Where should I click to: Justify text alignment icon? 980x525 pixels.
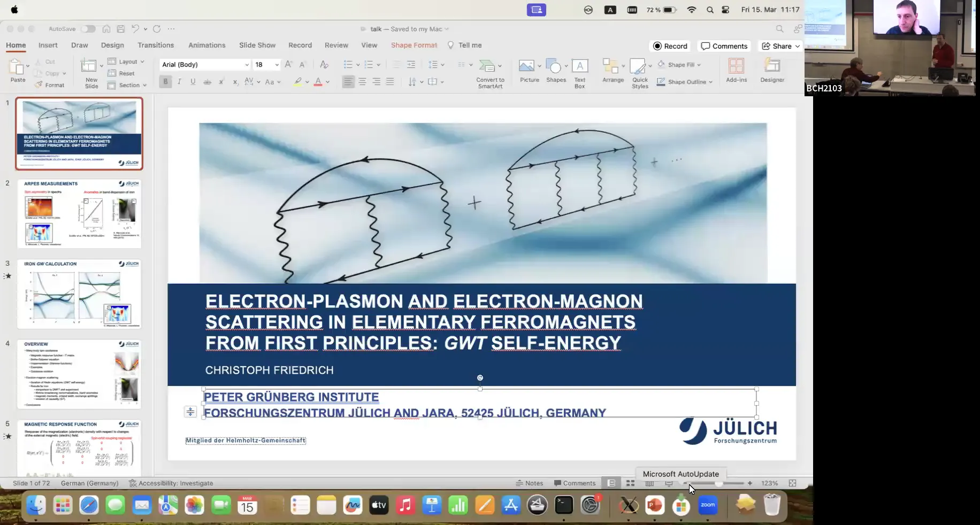(390, 82)
